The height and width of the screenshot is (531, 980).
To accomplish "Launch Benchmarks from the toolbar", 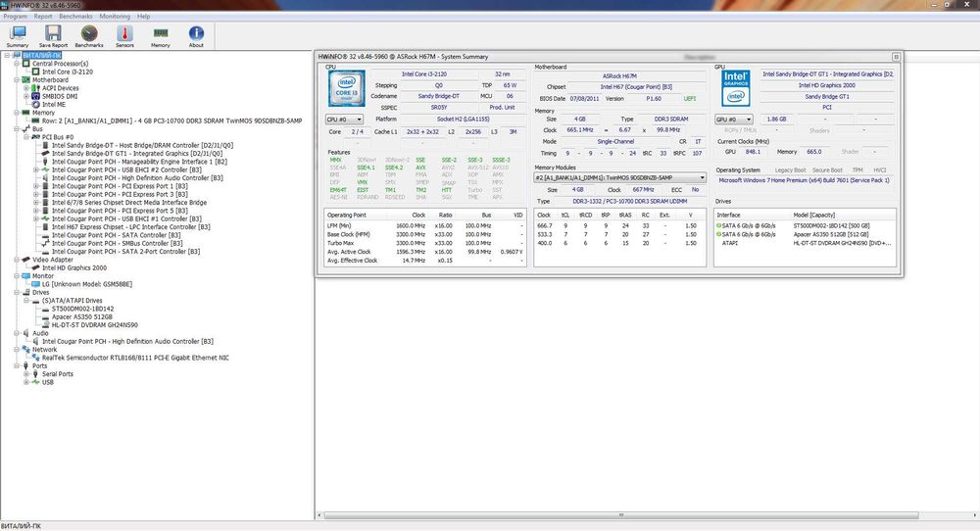I will tap(89, 36).
